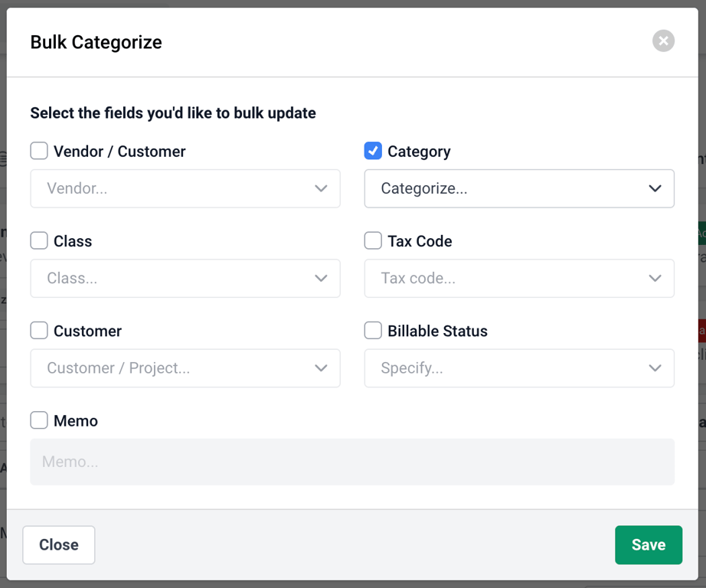Enable the Tax Code checkbox
706x588 pixels.
[x=373, y=240]
